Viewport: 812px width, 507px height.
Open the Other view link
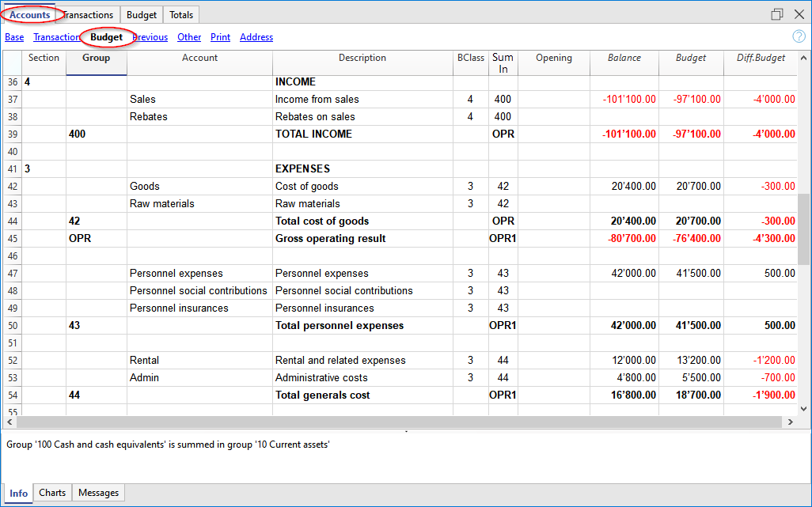(x=189, y=36)
